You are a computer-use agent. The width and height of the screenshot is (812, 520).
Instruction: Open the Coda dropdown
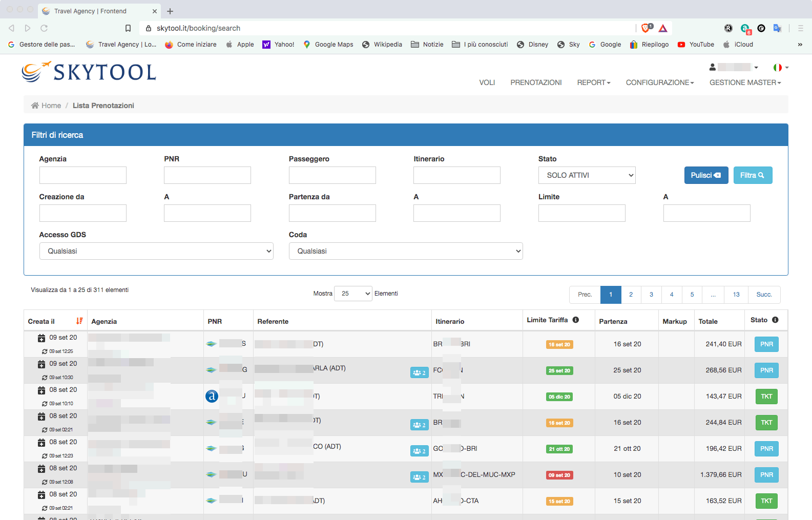coord(405,251)
